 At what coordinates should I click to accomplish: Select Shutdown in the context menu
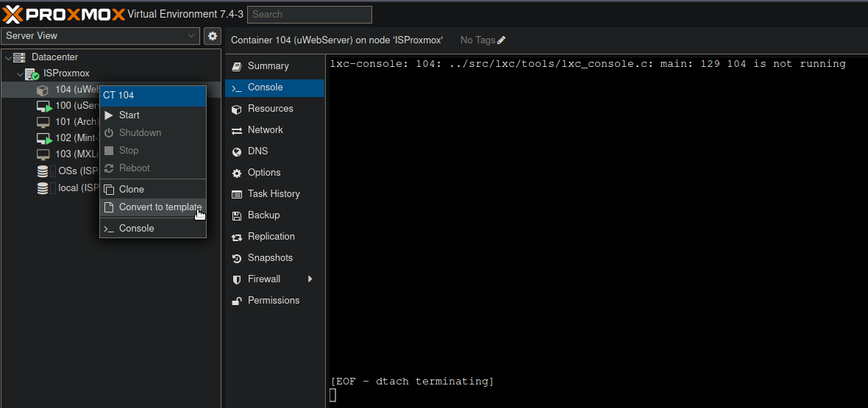click(153, 133)
